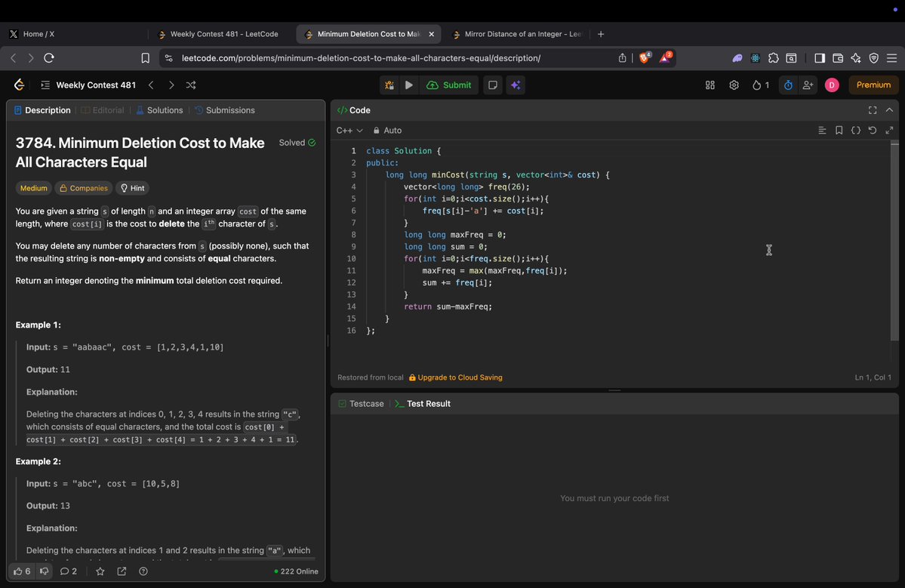Bookmark this page in the toolbar
The height and width of the screenshot is (588, 905).
click(146, 57)
